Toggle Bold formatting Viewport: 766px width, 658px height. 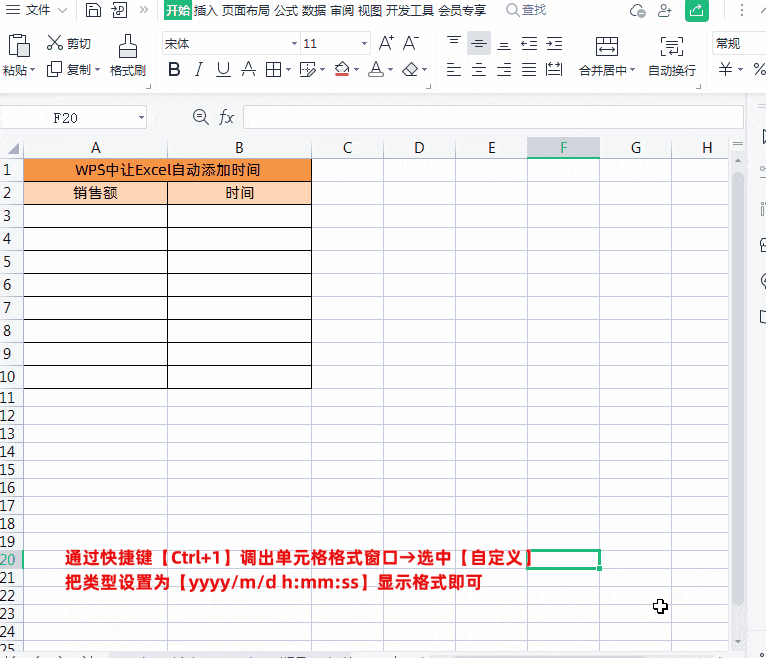click(174, 70)
